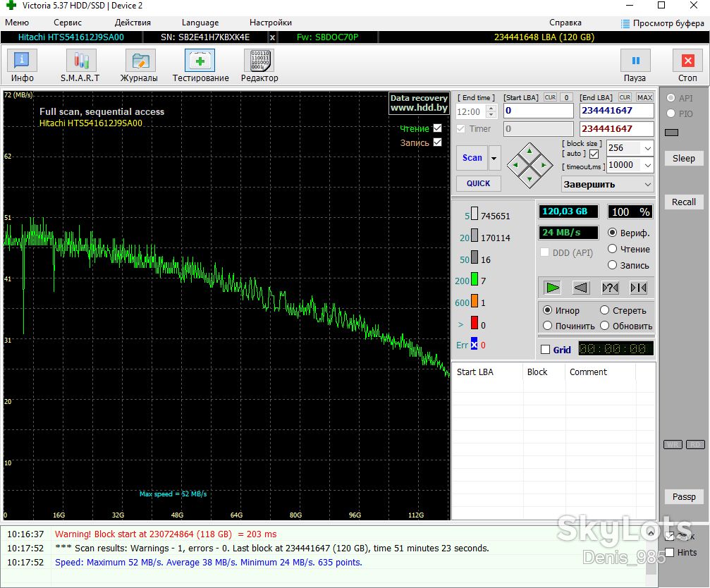Enable the Grid checkbox
The height and width of the screenshot is (588, 710).
point(546,350)
